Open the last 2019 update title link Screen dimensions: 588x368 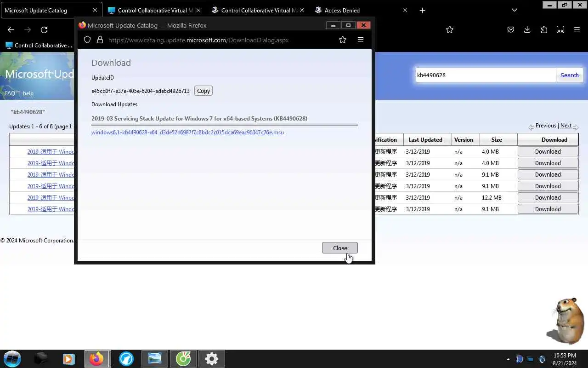51,209
